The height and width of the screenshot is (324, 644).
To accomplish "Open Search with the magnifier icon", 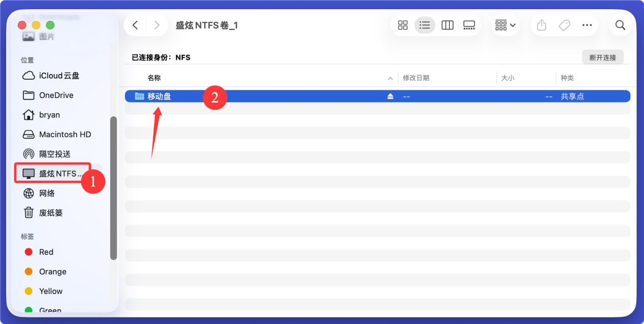I will tap(620, 25).
